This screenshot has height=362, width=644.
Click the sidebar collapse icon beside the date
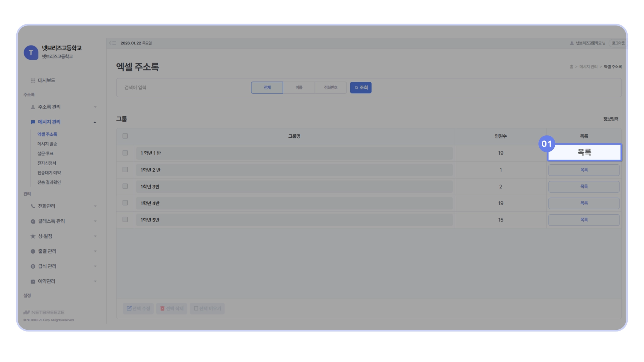click(x=112, y=43)
